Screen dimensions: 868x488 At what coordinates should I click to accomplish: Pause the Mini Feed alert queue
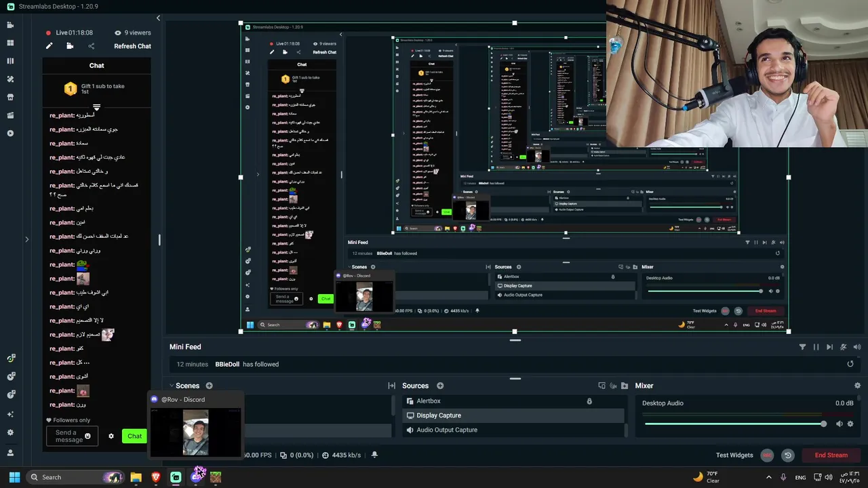[816, 347]
